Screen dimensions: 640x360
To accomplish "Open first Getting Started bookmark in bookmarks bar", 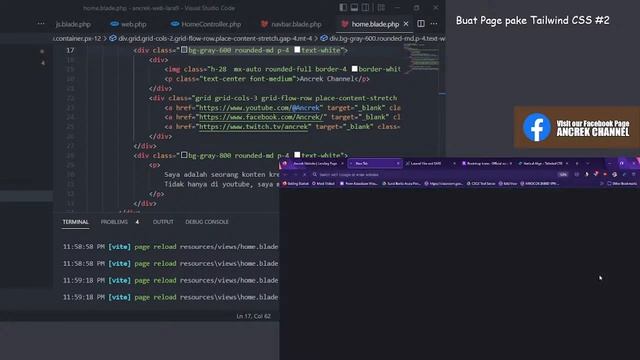I will [296, 184].
